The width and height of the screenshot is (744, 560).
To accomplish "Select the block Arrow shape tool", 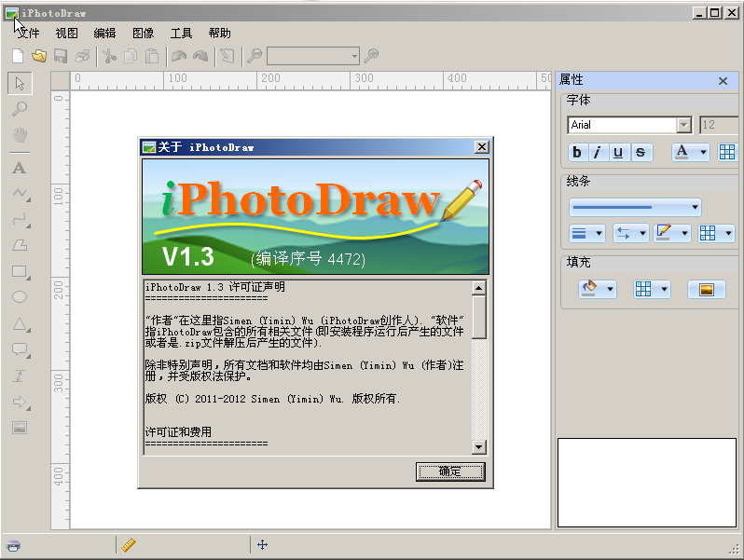I will [x=21, y=403].
